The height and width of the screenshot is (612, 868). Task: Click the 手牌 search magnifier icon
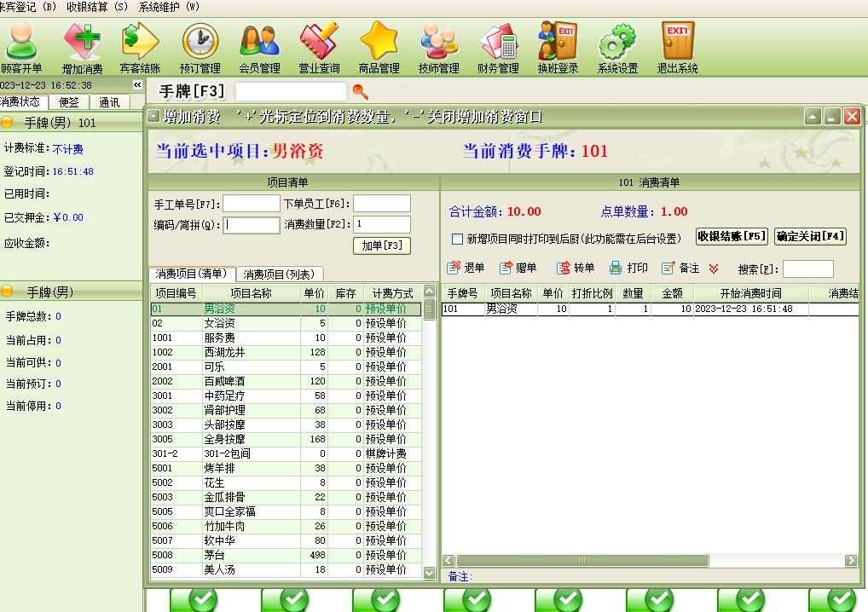point(361,91)
